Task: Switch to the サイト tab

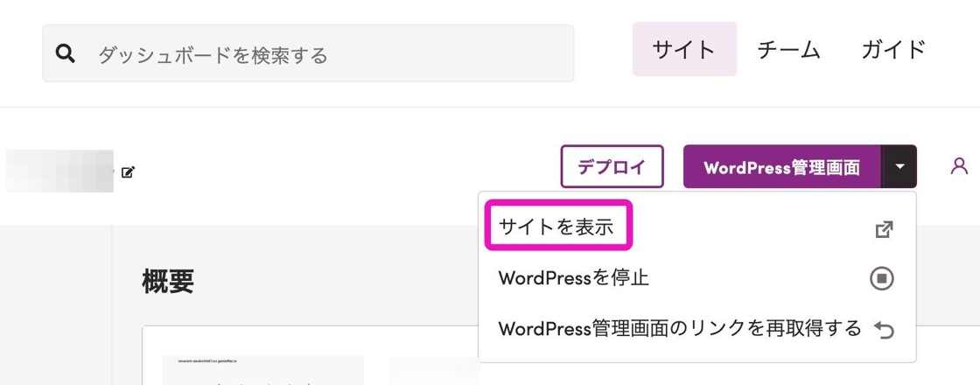Action: click(x=684, y=49)
